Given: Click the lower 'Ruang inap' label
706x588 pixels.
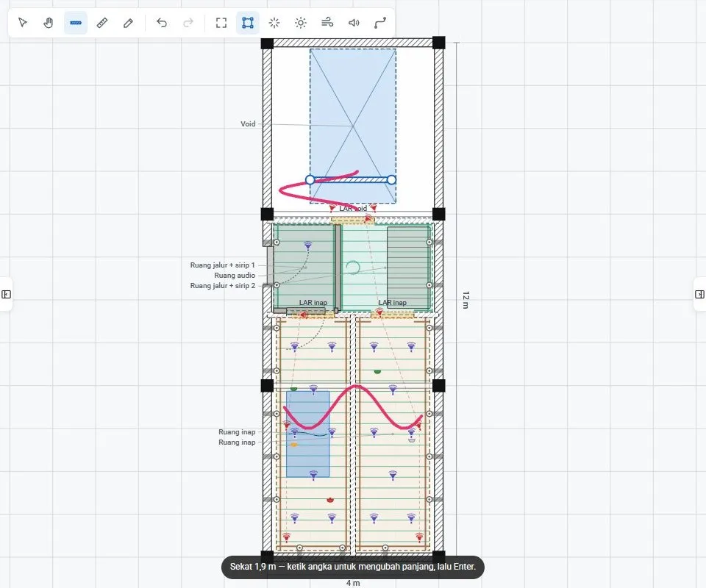Looking at the screenshot, I should point(237,442).
